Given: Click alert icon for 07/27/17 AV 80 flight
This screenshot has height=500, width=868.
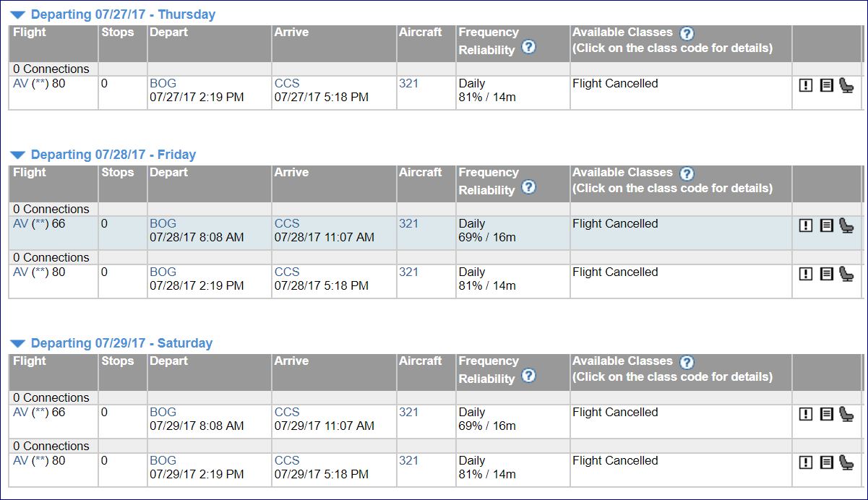Looking at the screenshot, I should (806, 85).
